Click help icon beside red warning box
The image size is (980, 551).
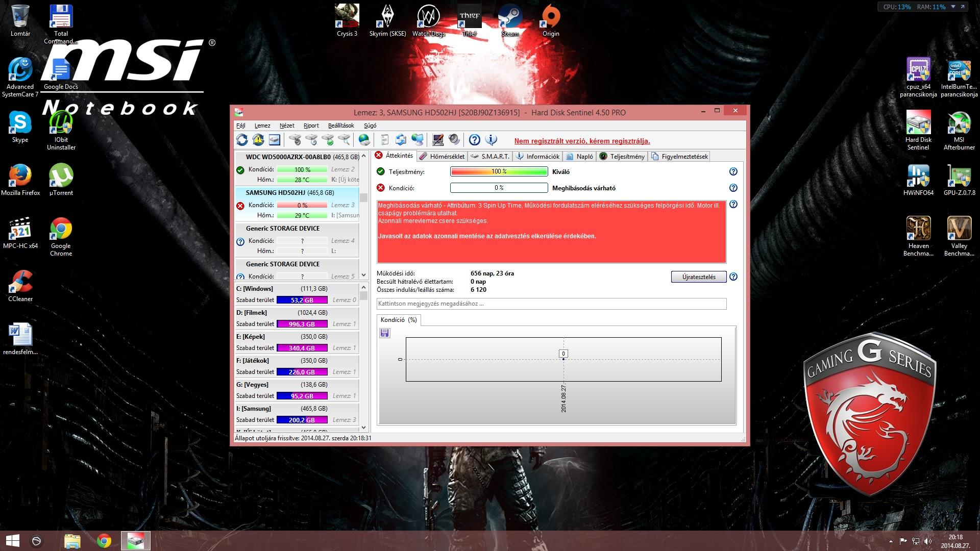coord(733,204)
